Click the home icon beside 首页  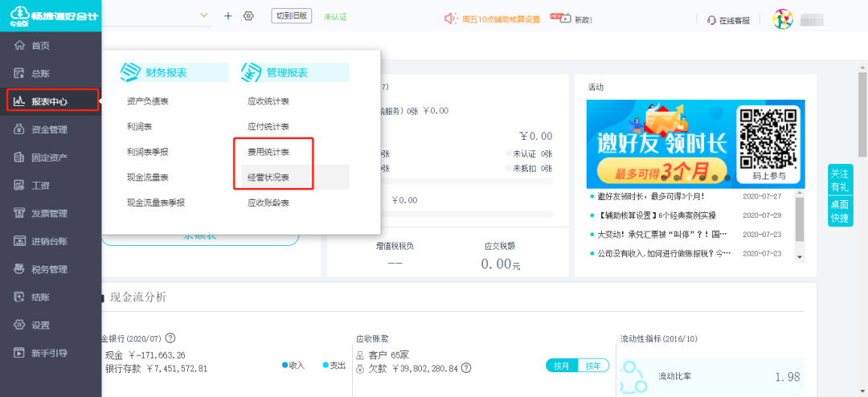tap(20, 45)
